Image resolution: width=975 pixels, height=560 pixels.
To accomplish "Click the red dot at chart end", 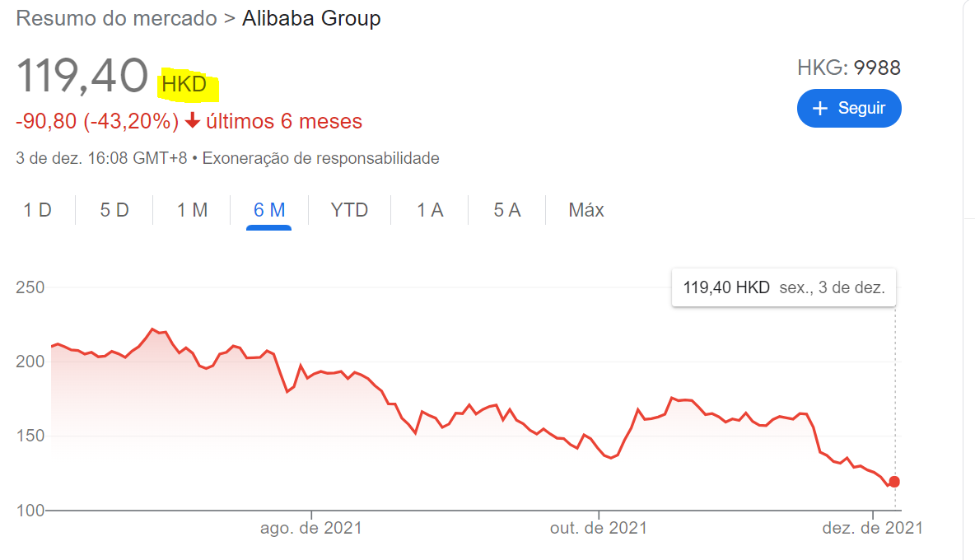I will [x=894, y=482].
